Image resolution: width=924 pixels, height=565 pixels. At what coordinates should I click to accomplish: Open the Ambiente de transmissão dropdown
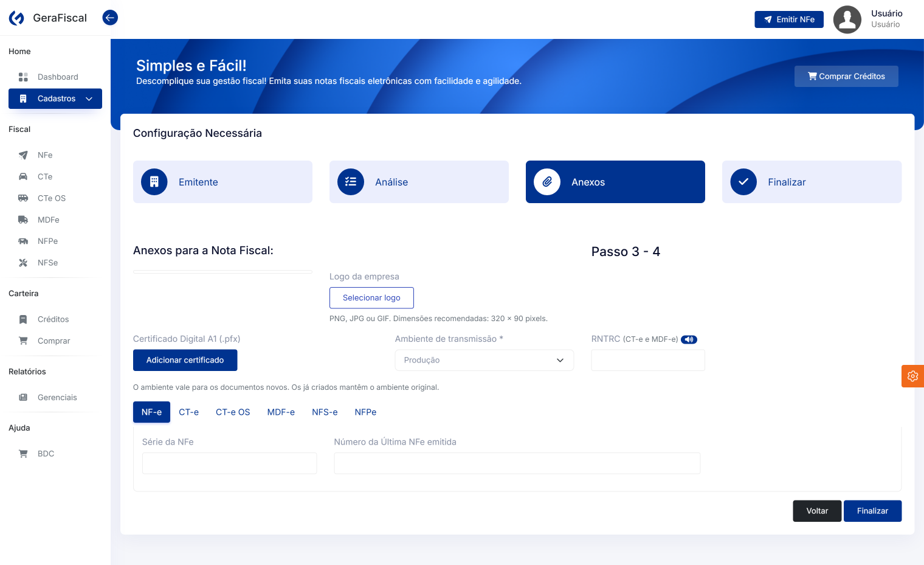click(x=484, y=360)
